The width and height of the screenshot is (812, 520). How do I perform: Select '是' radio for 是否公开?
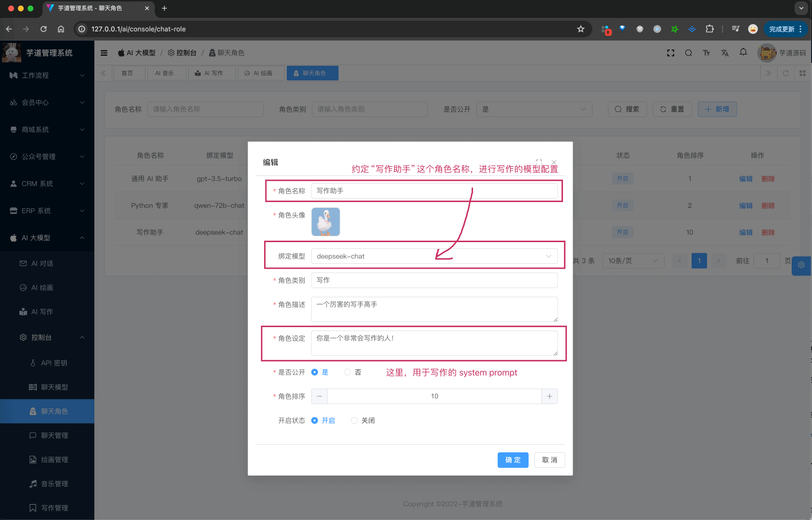tap(315, 372)
